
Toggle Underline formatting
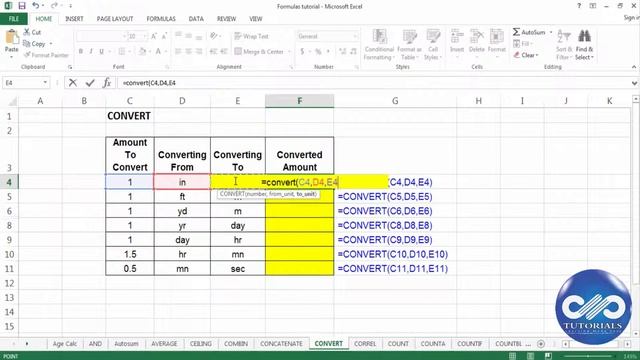point(101,51)
